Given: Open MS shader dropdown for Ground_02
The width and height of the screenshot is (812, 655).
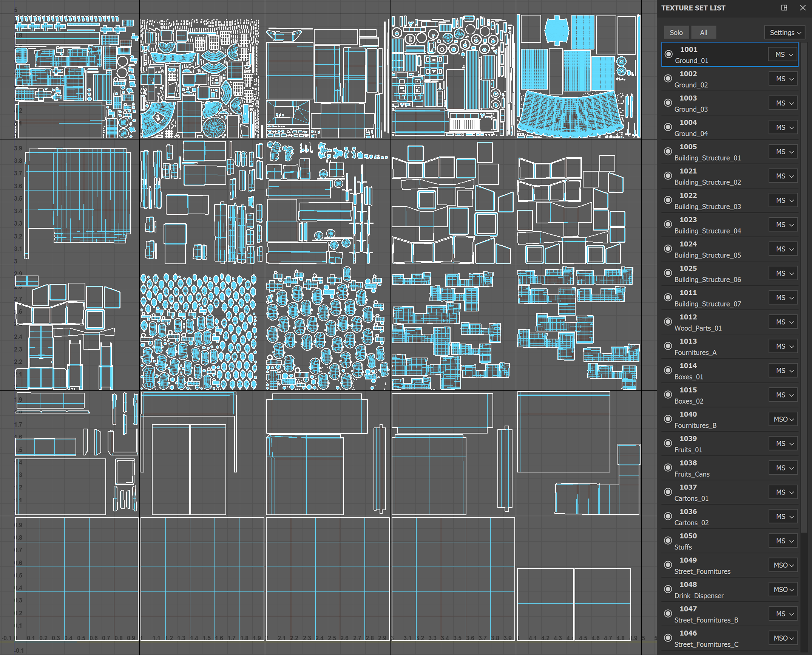Looking at the screenshot, I should (x=784, y=79).
